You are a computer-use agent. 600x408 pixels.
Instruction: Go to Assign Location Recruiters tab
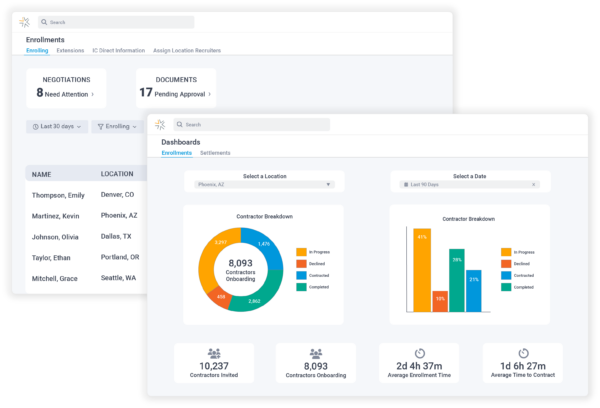[187, 50]
